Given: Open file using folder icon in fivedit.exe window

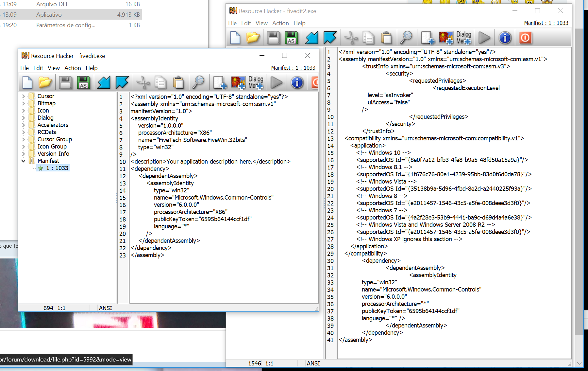Looking at the screenshot, I should 45,82.
